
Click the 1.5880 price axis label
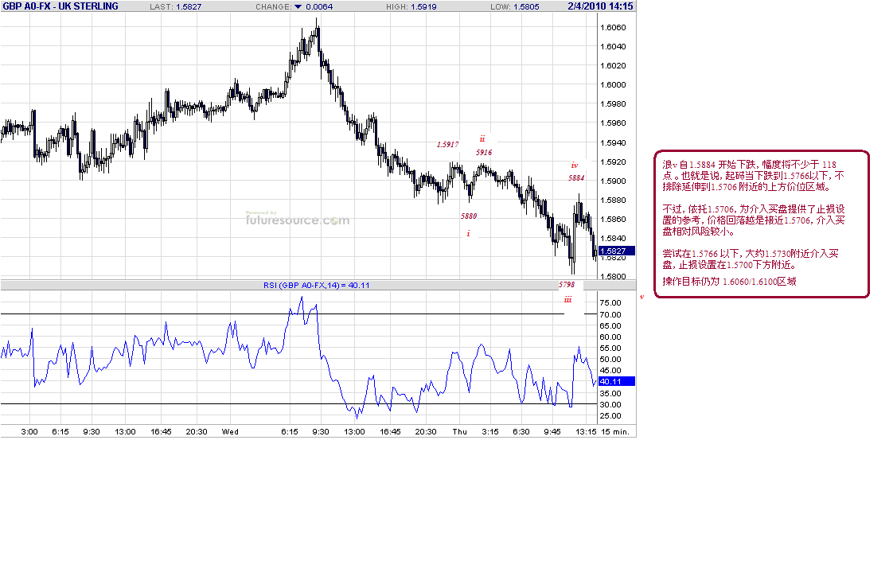tap(613, 201)
